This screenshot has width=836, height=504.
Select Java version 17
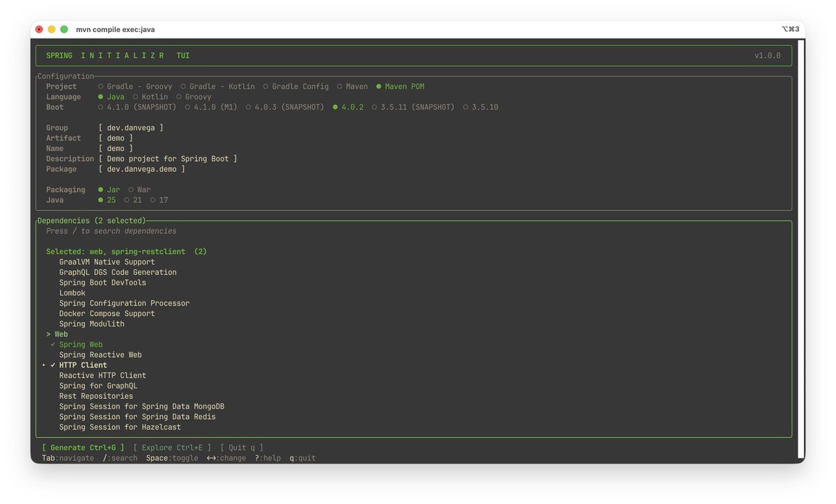tap(159, 200)
